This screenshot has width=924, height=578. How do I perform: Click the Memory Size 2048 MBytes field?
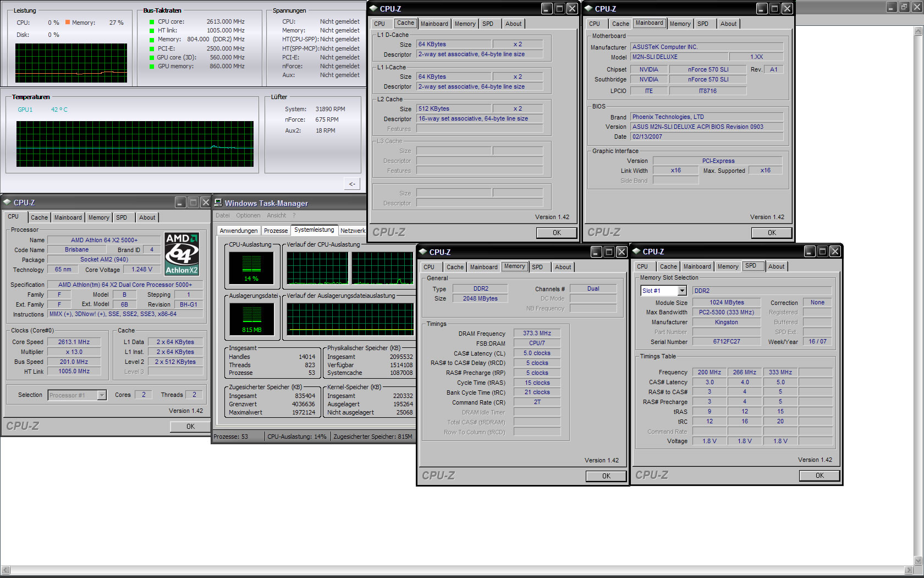click(480, 298)
